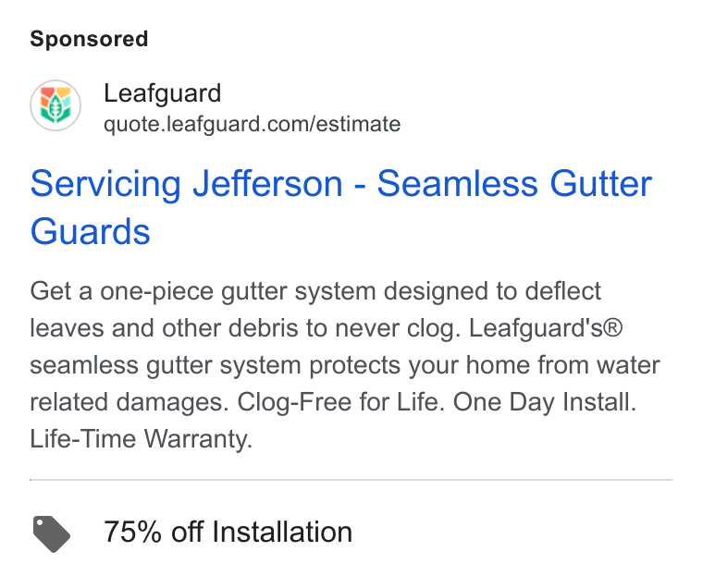Click the Leafguard advertiser name
The width and height of the screenshot is (703, 588).
click(162, 93)
